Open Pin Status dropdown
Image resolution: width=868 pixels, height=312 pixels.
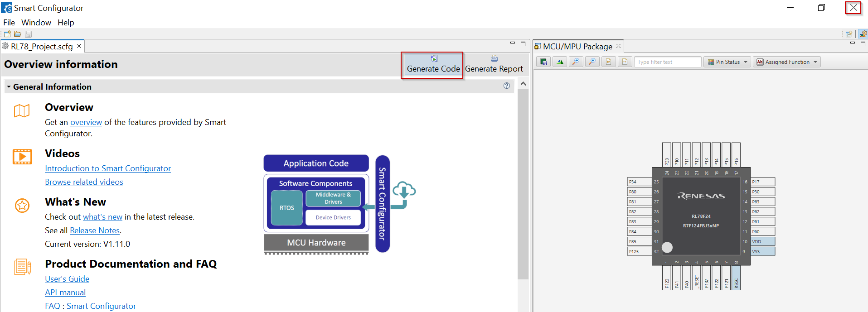point(728,62)
